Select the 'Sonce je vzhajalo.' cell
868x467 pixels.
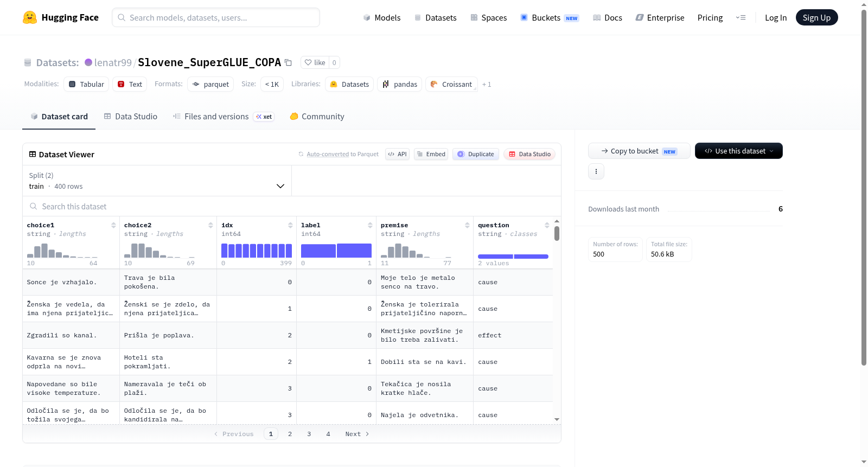pyautogui.click(x=71, y=282)
